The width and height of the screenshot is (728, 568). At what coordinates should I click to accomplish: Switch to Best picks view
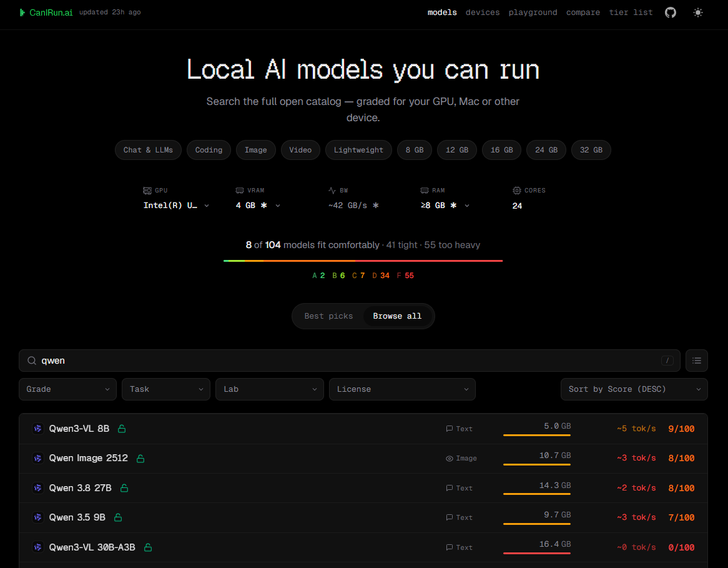[x=328, y=316]
